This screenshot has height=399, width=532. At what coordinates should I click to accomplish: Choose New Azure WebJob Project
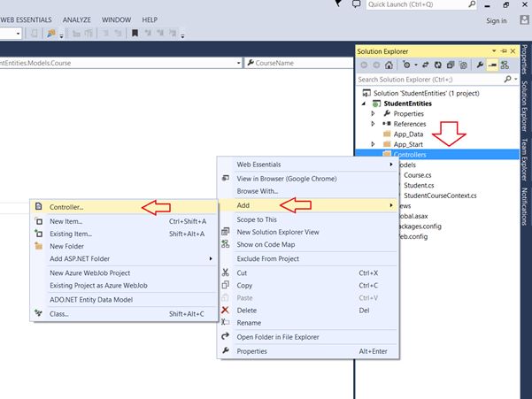coord(124,272)
